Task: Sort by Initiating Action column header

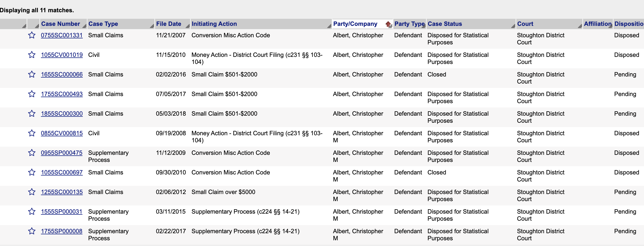Action: point(214,24)
